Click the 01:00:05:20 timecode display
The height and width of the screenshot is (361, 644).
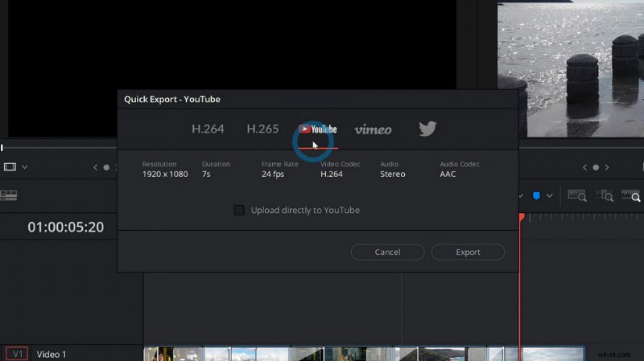click(66, 227)
